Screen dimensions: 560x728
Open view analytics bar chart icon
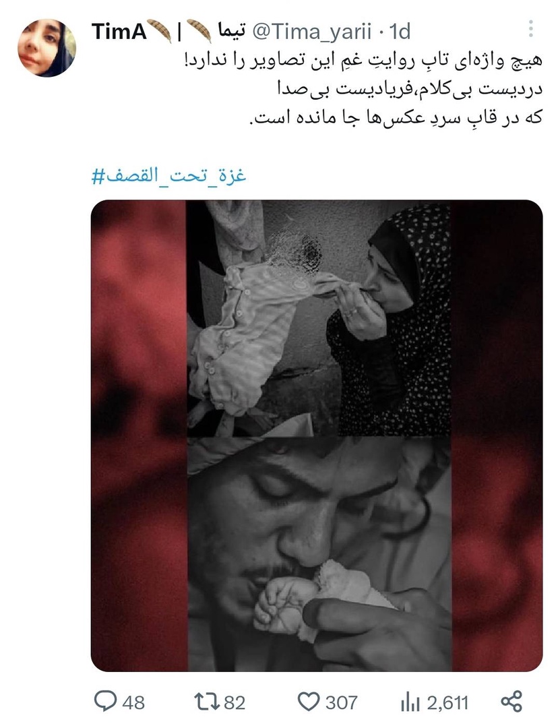pos(410,702)
